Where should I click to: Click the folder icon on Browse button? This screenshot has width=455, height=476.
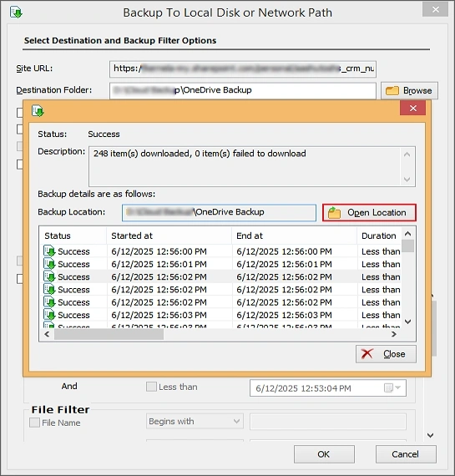pos(392,90)
